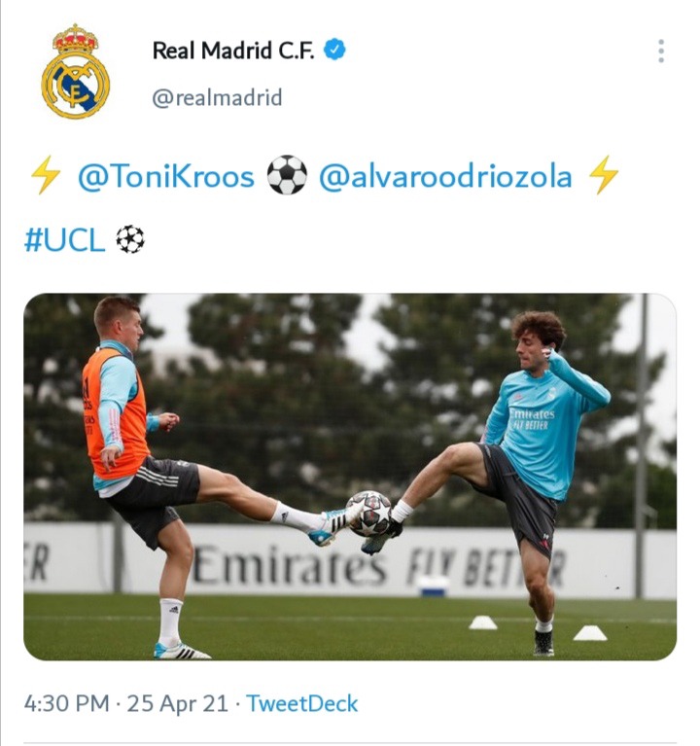
Task: Open the TweetDeck source link
Action: pyautogui.click(x=302, y=703)
